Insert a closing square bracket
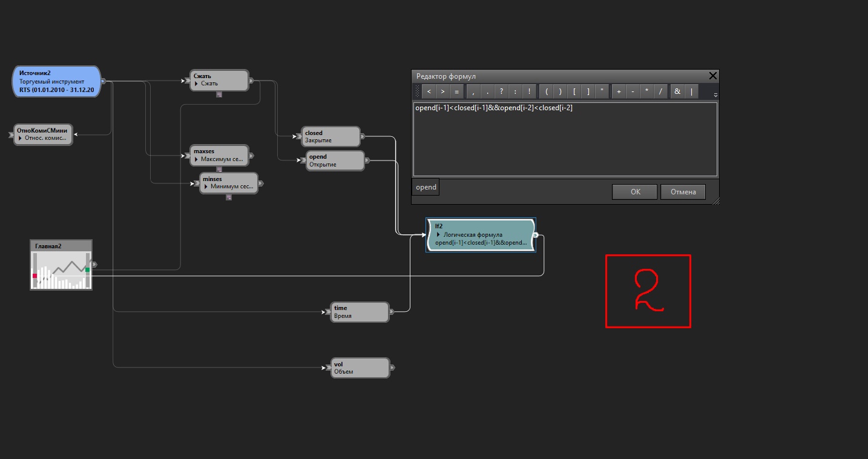Viewport: 868px width, 459px height. pos(588,91)
